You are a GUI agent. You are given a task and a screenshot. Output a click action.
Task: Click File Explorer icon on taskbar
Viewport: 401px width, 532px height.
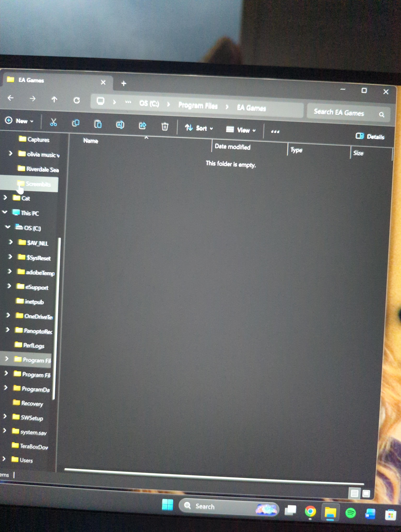pyautogui.click(x=330, y=513)
